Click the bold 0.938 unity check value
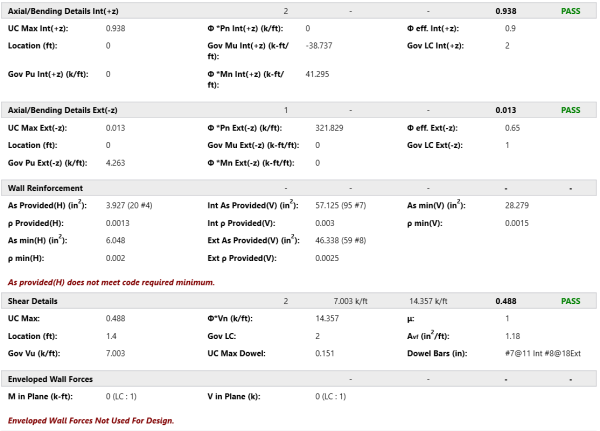Screen dimensions: 600x431 click(505, 11)
